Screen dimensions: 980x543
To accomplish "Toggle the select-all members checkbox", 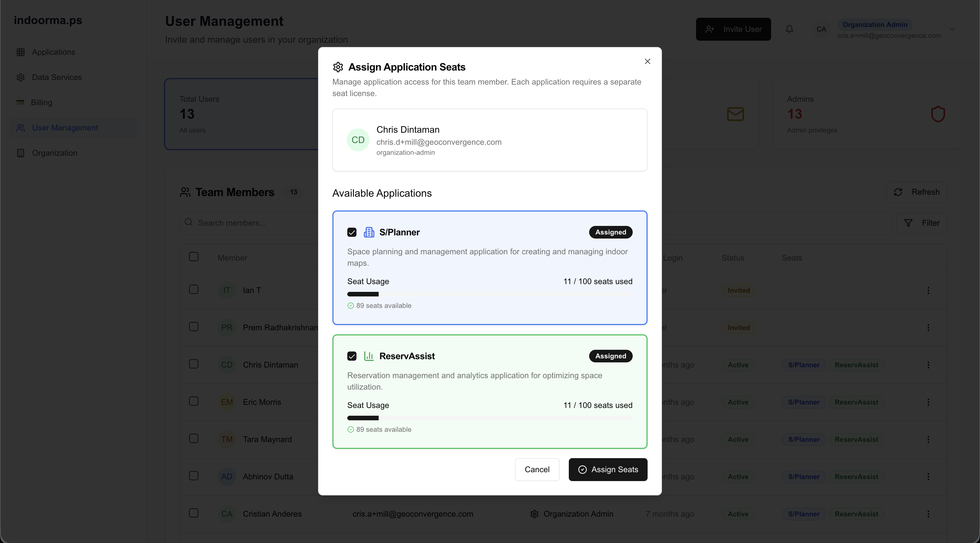I will tap(194, 257).
